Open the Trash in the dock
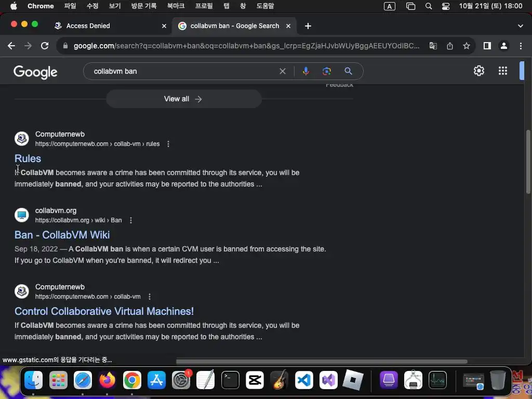 (498, 380)
